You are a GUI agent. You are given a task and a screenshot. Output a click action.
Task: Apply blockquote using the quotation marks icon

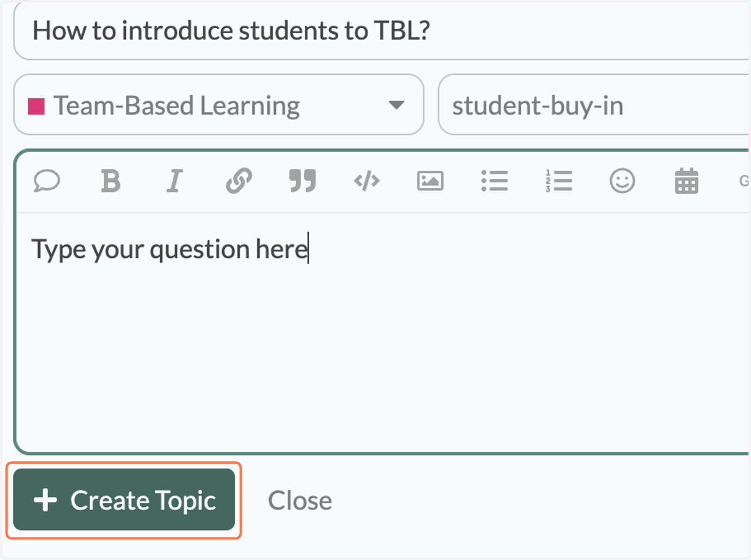(x=302, y=181)
